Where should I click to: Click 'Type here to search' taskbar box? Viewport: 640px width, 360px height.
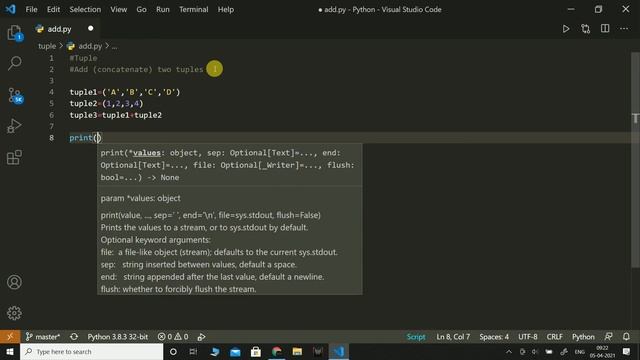91,351
